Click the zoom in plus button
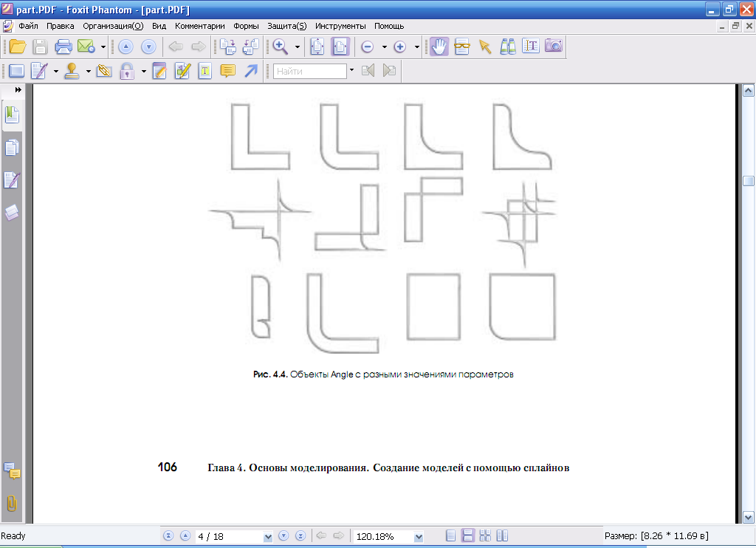This screenshot has width=756, height=548. [x=399, y=47]
